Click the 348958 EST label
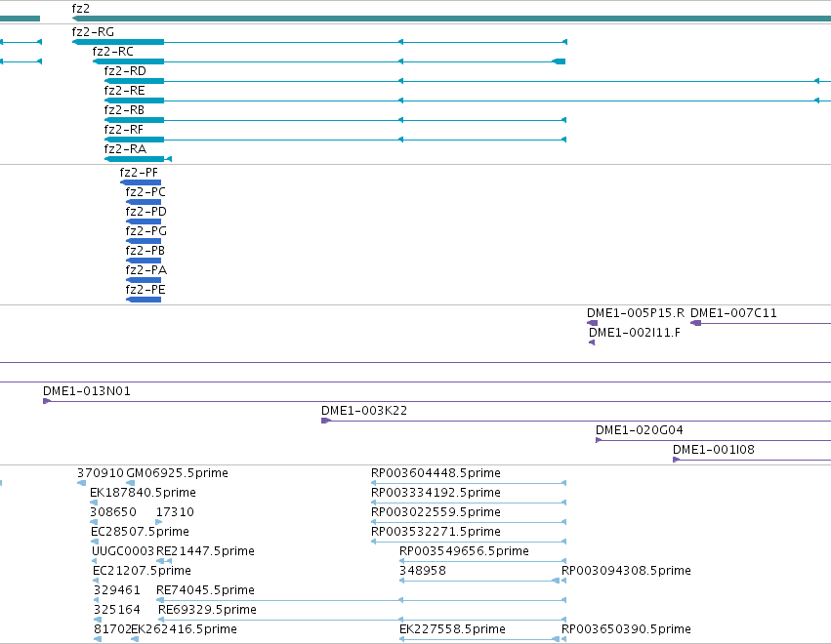Viewport: 831px width, 644px height. click(x=423, y=571)
